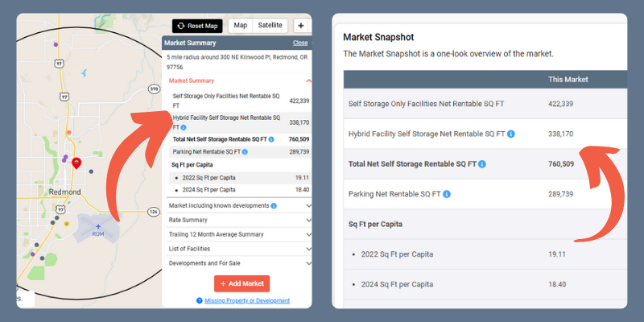Click info icon next to Parking Net Rentable in Snapshot
This screenshot has height=322, width=644.
tap(445, 194)
